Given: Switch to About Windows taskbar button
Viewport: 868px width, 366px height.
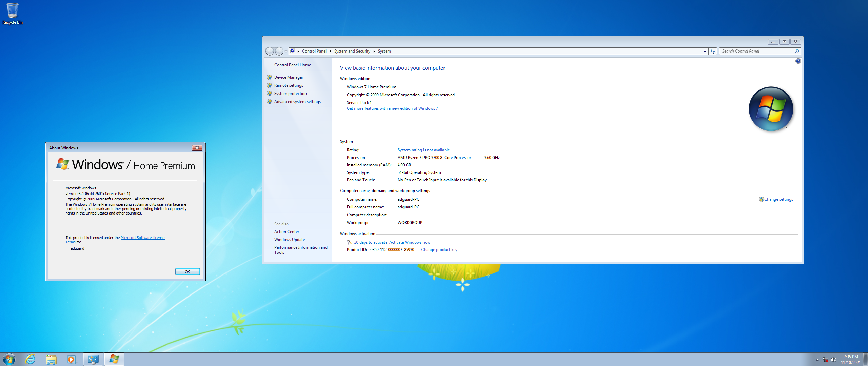Looking at the screenshot, I should (x=114, y=359).
